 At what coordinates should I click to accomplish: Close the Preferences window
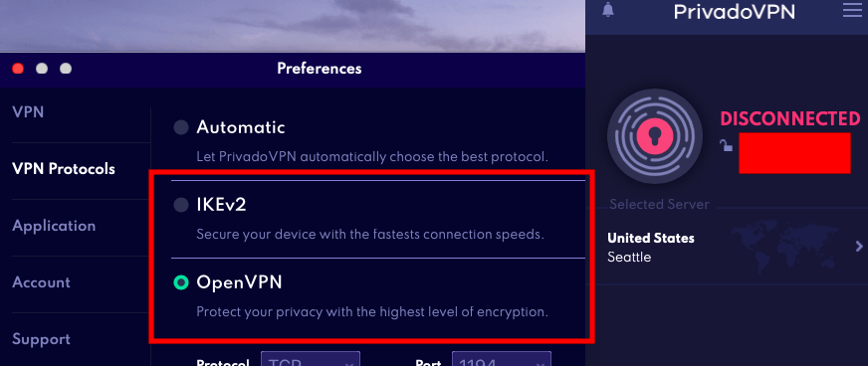coord(18,69)
